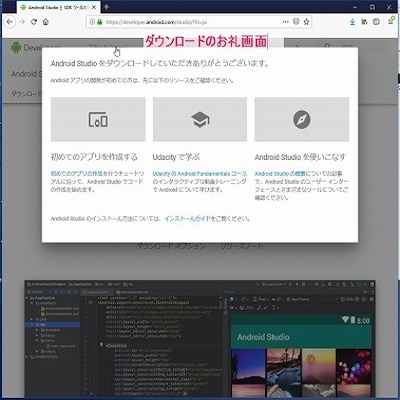This screenshot has width=400, height=400.
Task: Click the Udacity で学ぶ heading
Action: 176,157
